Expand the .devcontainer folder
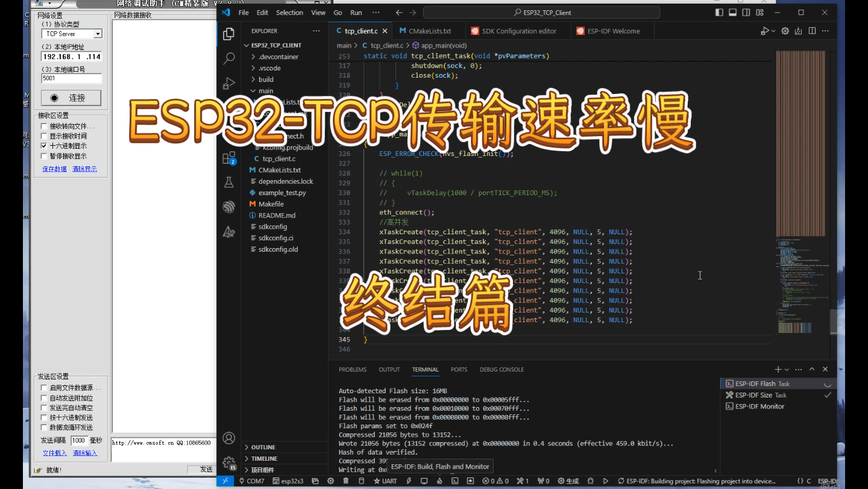 (x=278, y=57)
